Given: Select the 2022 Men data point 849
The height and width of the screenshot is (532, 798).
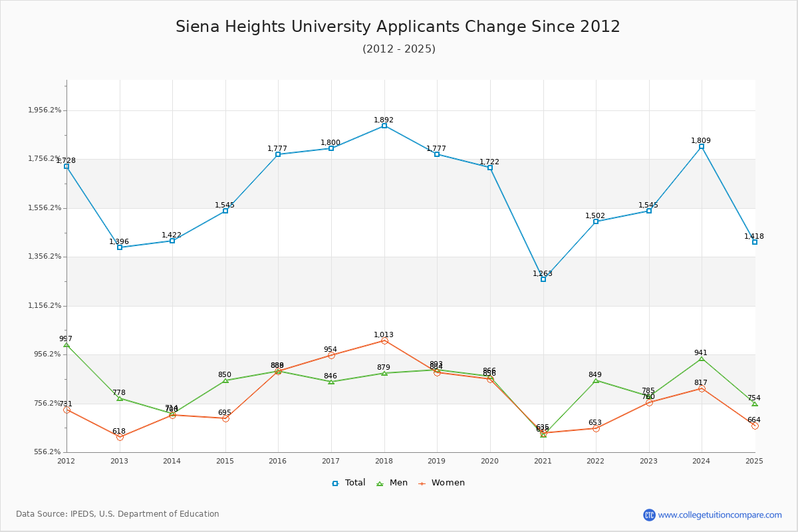Looking at the screenshot, I should 596,380.
